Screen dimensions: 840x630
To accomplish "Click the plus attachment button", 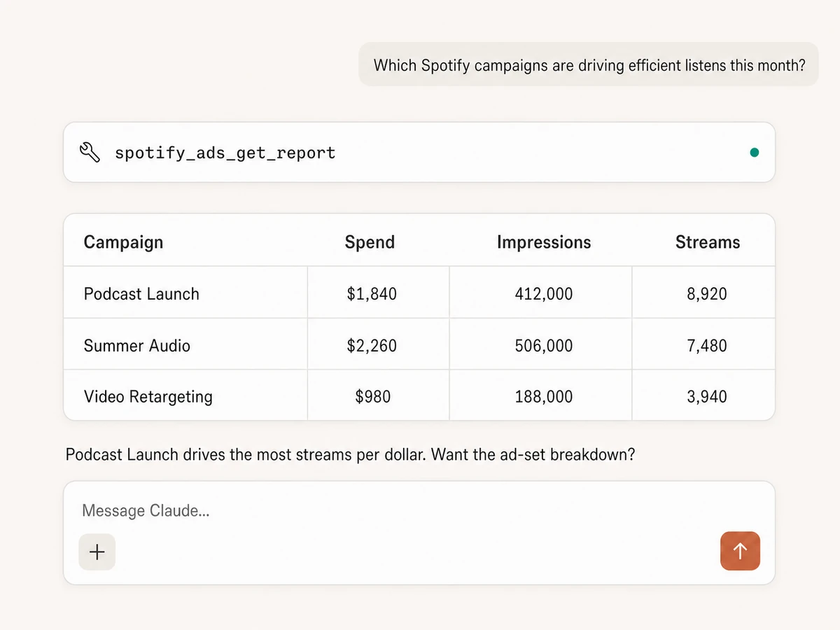I will coord(97,552).
